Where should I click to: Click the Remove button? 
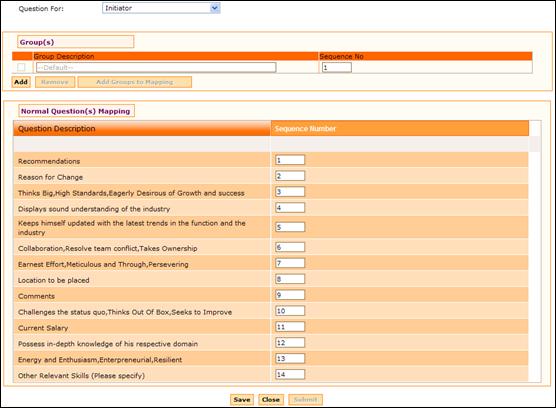55,82
